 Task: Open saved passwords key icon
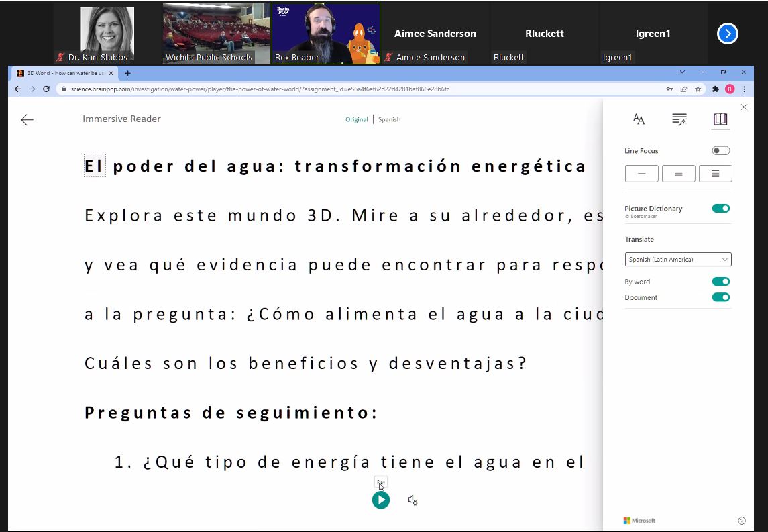[669, 89]
